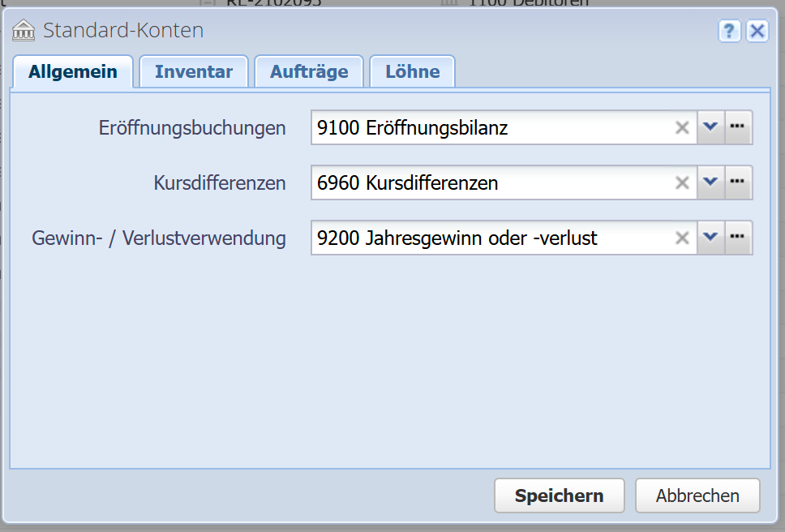The width and height of the screenshot is (785, 532).
Task: Open the Kursdifferenzen dropdown arrow
Action: coord(710,182)
